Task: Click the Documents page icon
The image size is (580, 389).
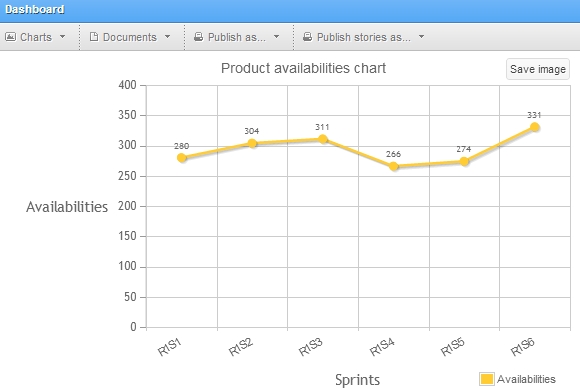Action: [94, 37]
